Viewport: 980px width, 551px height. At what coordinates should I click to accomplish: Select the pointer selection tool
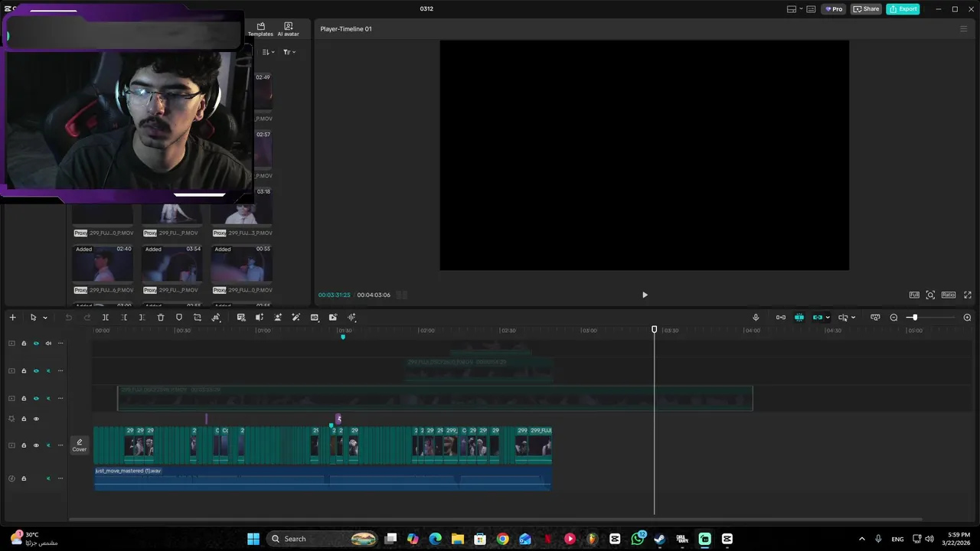(33, 318)
